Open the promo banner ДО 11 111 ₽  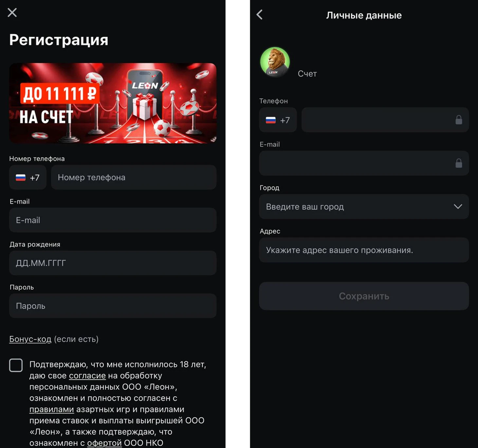tap(113, 103)
